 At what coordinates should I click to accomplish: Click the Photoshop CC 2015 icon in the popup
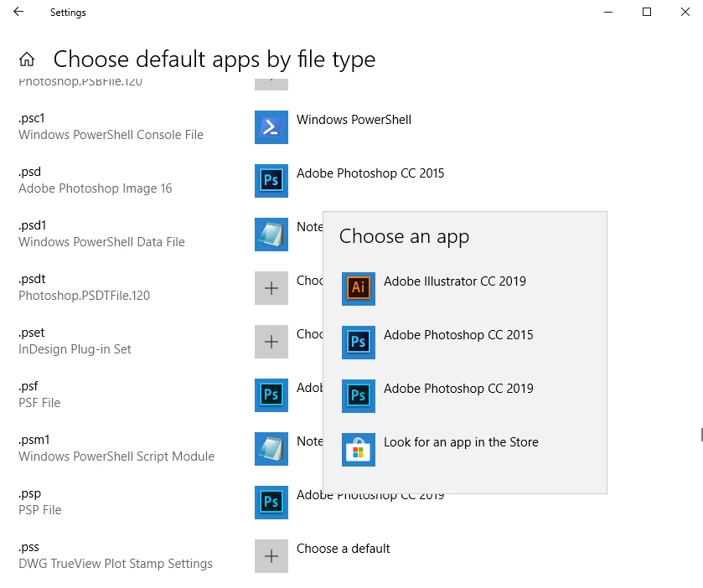click(359, 343)
